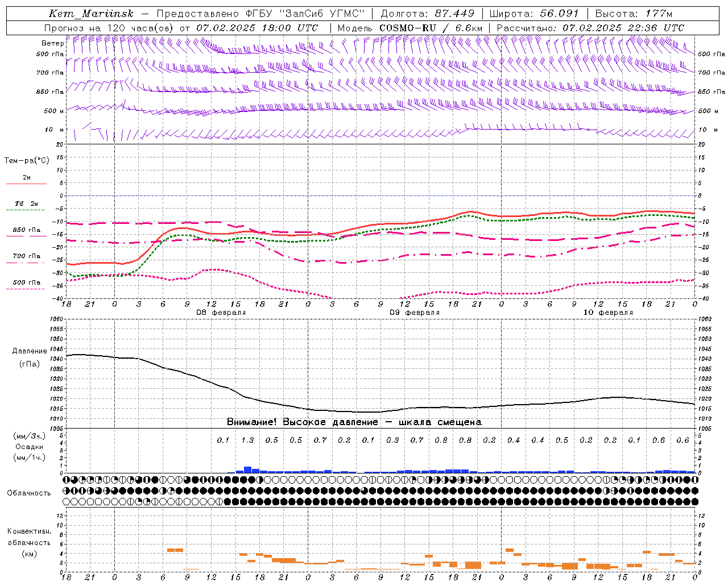Click the (гПа) unit label under Давление
Image resolution: width=728 pixels, height=582 pixels.
tap(30, 364)
